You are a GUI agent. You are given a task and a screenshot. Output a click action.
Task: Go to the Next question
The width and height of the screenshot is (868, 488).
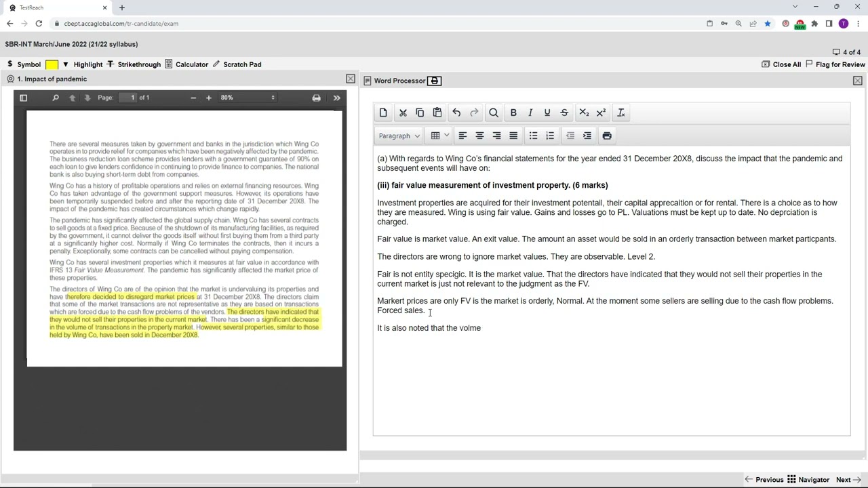[x=848, y=479]
